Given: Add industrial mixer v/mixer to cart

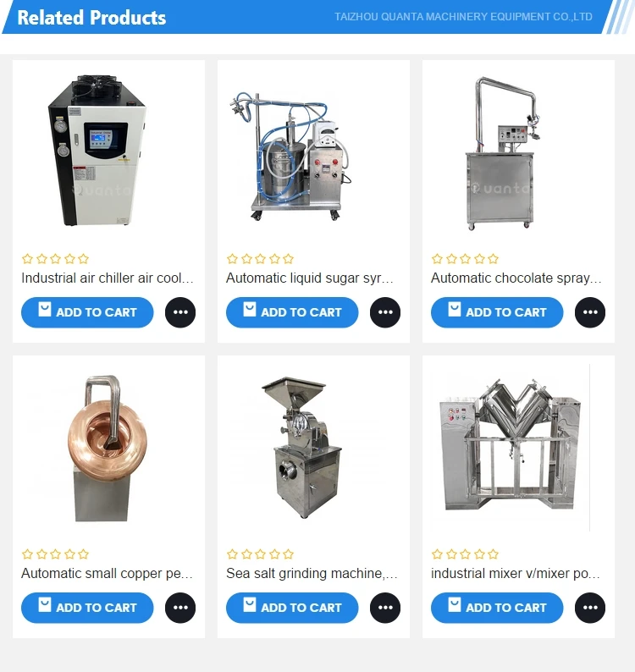Looking at the screenshot, I should tap(497, 608).
